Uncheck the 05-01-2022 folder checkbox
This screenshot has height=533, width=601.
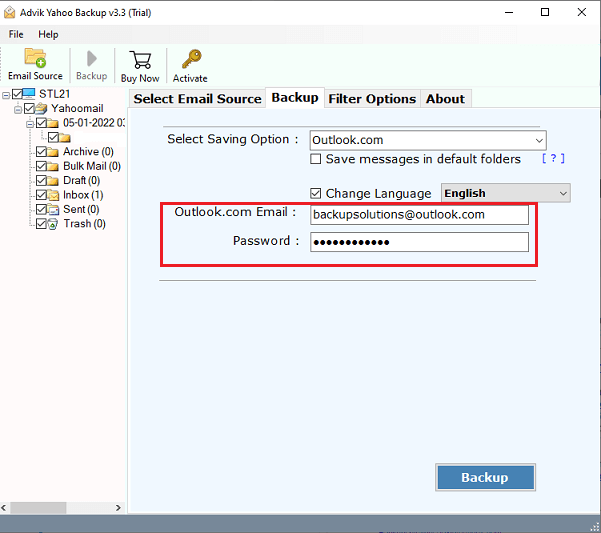point(41,123)
